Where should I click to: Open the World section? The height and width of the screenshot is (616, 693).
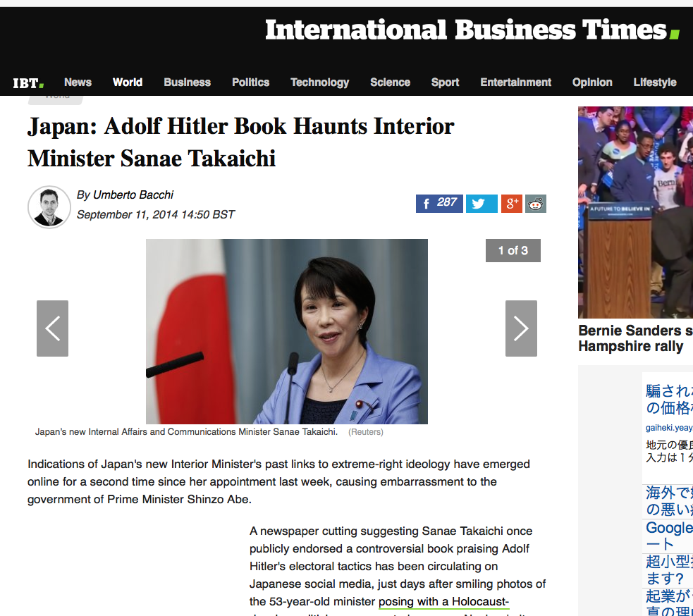[128, 82]
